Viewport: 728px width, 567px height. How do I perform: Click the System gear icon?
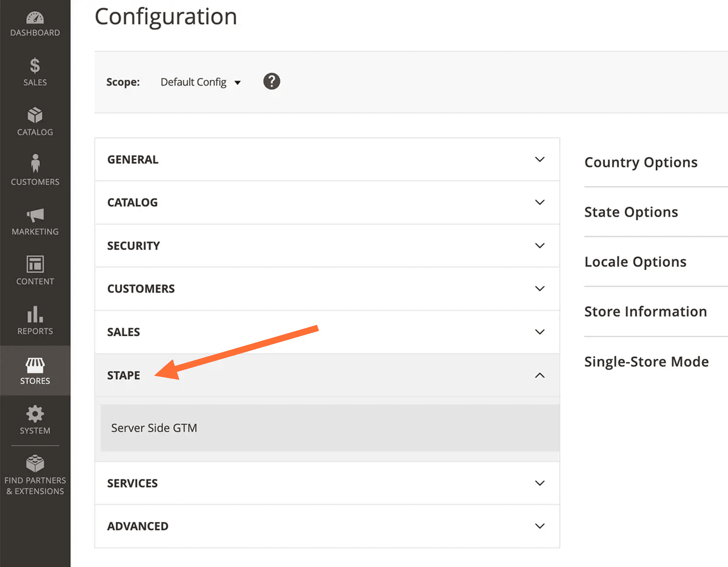(x=35, y=419)
